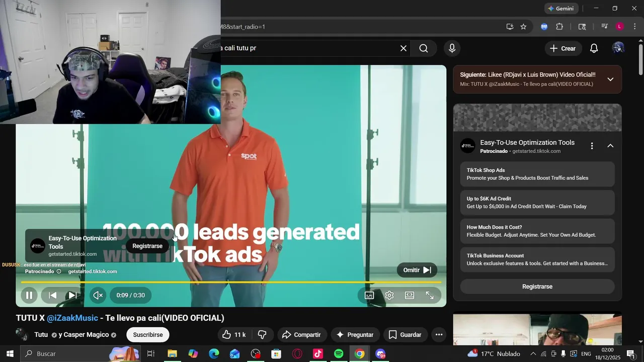Open getstarted.tiktok.com link under the ad
The height and width of the screenshot is (362, 644).
(x=93, y=271)
